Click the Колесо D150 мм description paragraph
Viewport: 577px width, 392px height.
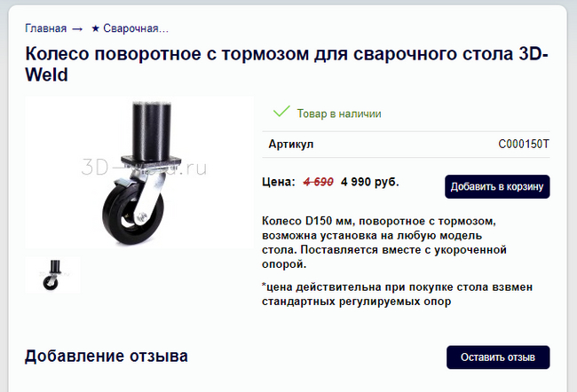pos(384,242)
